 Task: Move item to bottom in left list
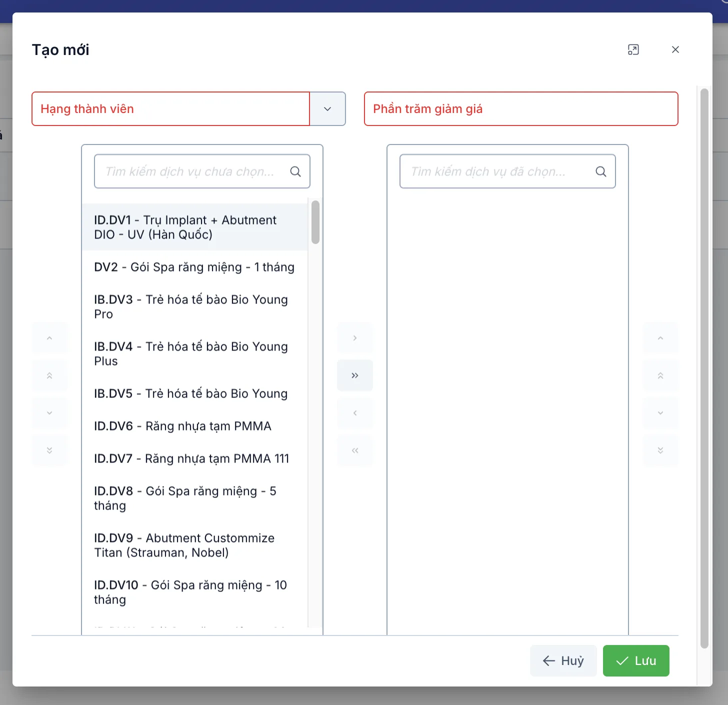(49, 450)
